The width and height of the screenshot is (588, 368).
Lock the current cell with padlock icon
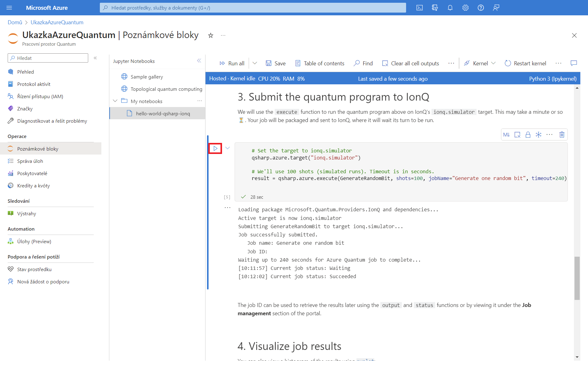[528, 135]
